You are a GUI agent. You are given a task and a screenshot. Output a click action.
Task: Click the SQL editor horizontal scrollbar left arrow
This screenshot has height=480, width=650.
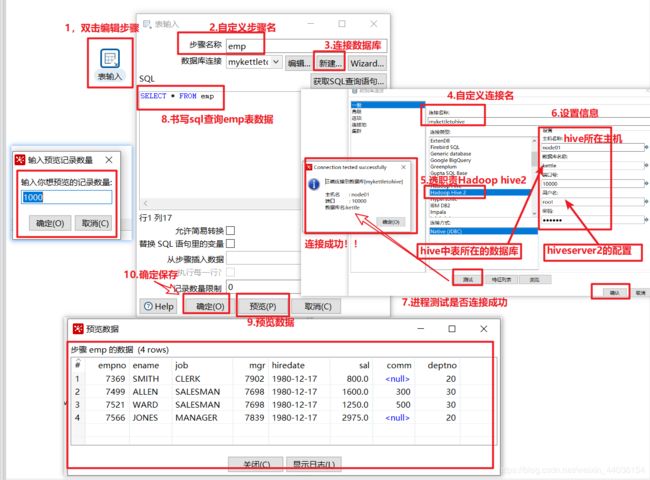point(146,204)
